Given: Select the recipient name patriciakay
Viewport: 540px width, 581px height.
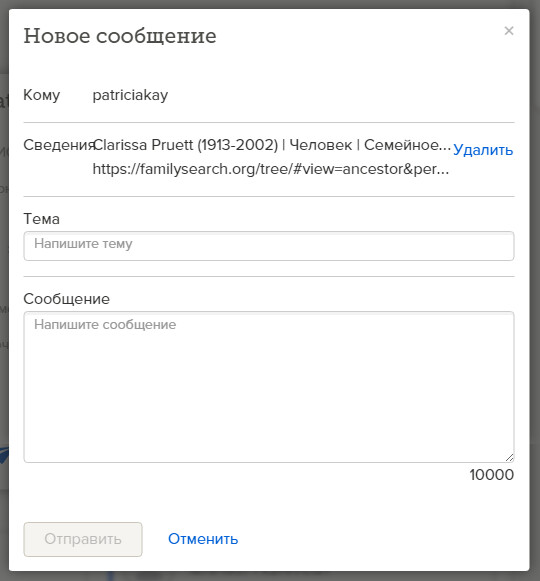Looking at the screenshot, I should 130,95.
